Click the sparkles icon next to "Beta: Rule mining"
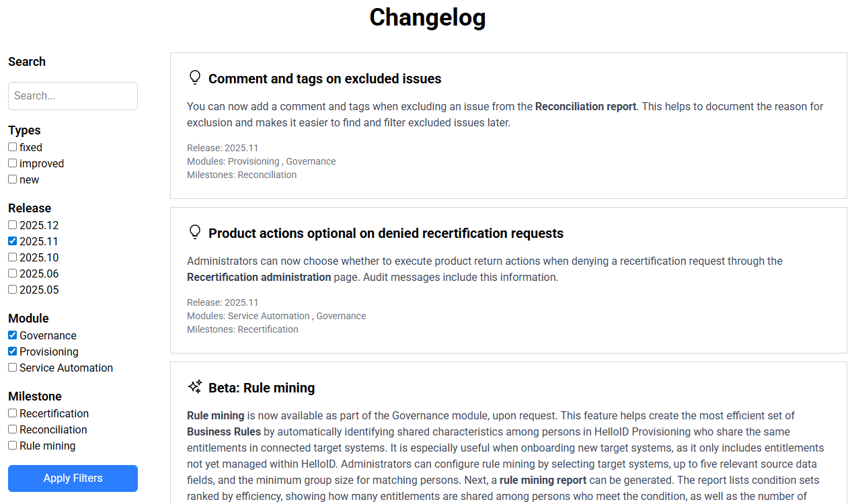The width and height of the screenshot is (858, 504). [x=194, y=386]
